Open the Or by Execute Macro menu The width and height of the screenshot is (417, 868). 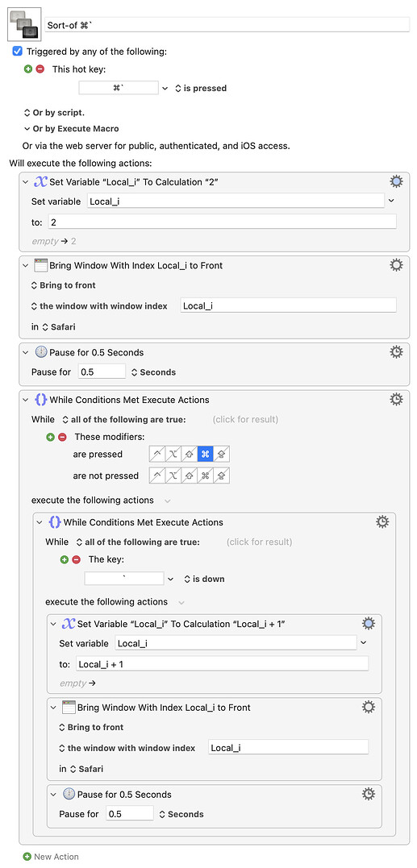pyautogui.click(x=72, y=128)
